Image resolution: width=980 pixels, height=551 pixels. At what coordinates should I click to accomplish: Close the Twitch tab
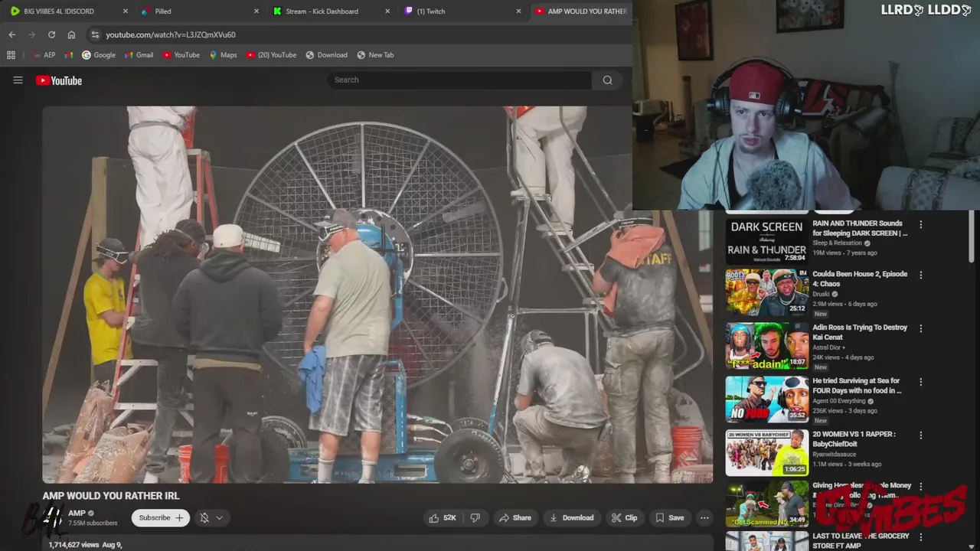(518, 11)
